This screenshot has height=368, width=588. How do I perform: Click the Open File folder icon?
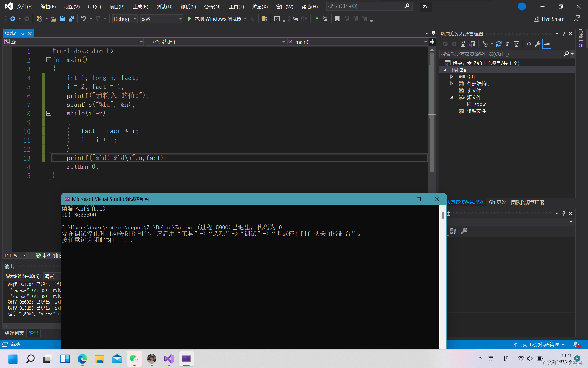(x=53, y=19)
